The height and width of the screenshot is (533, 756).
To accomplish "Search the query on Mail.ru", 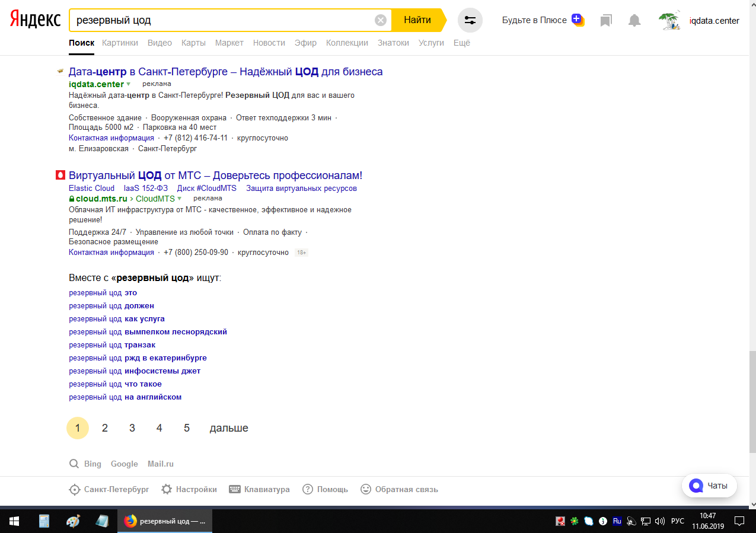I will [161, 464].
